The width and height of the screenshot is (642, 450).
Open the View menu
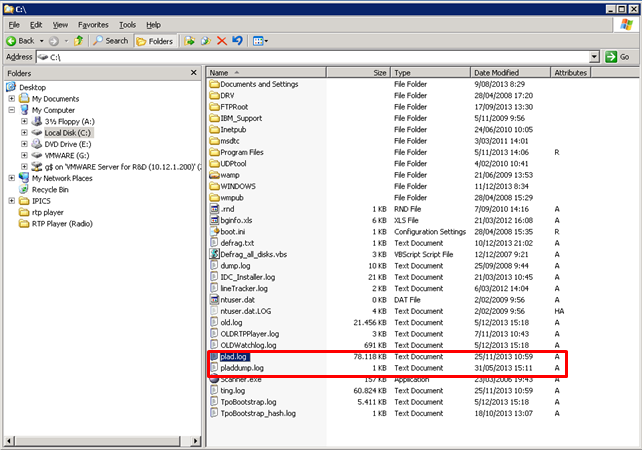pyautogui.click(x=60, y=25)
